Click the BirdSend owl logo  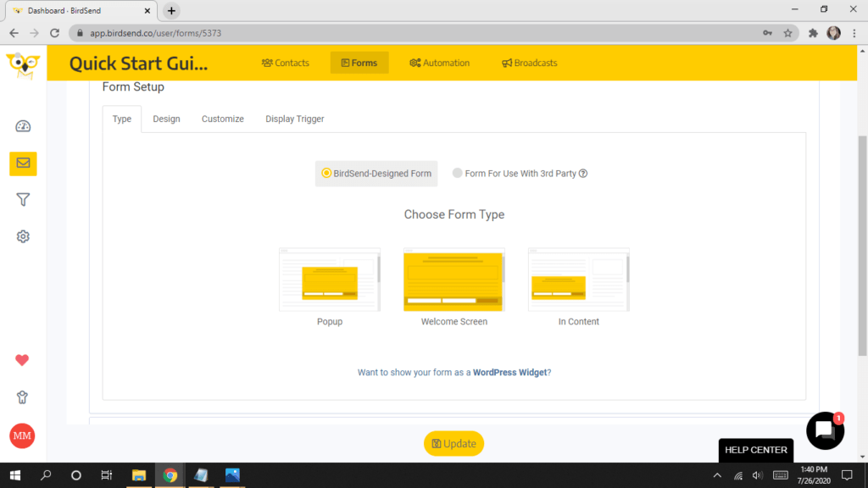click(x=23, y=65)
